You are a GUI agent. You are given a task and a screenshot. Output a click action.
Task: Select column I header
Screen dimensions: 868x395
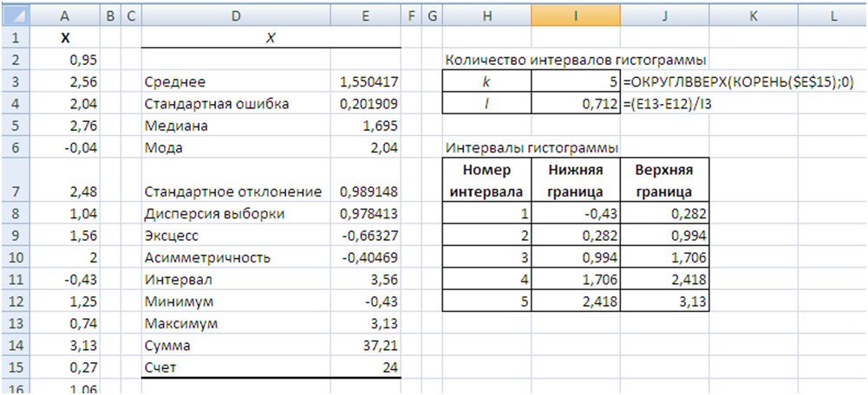[x=576, y=17]
